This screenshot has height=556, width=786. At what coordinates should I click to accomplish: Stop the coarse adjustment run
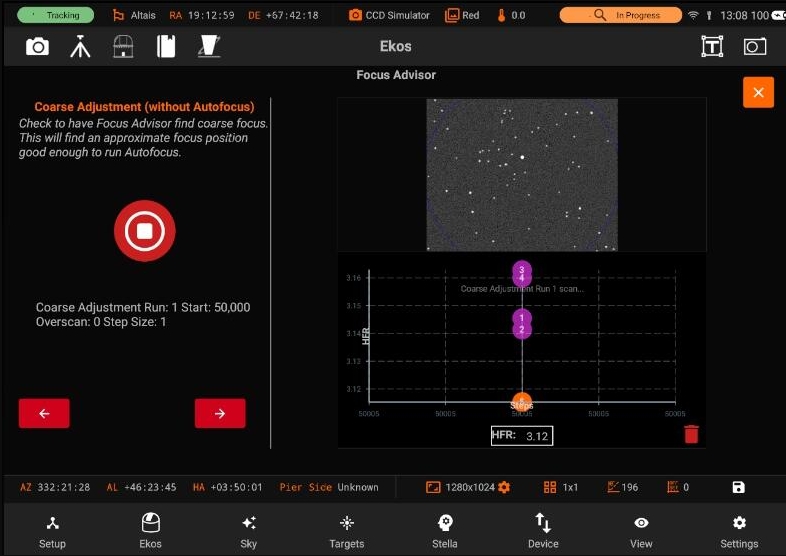[x=144, y=231]
